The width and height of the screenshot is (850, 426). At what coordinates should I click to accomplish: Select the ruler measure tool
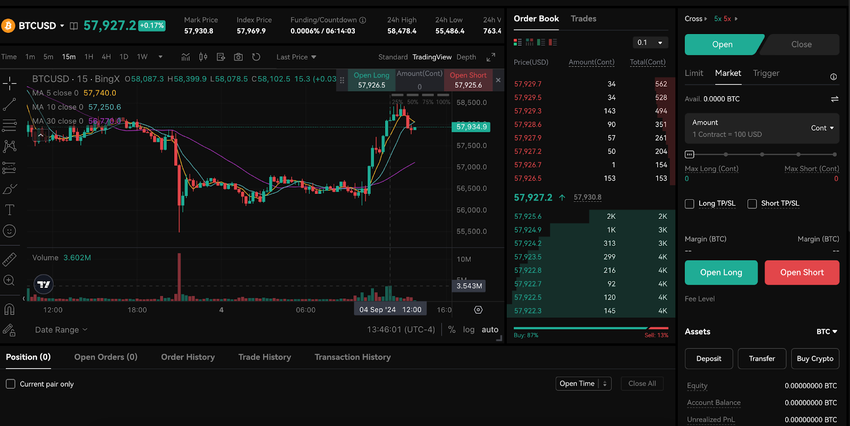tap(10, 260)
